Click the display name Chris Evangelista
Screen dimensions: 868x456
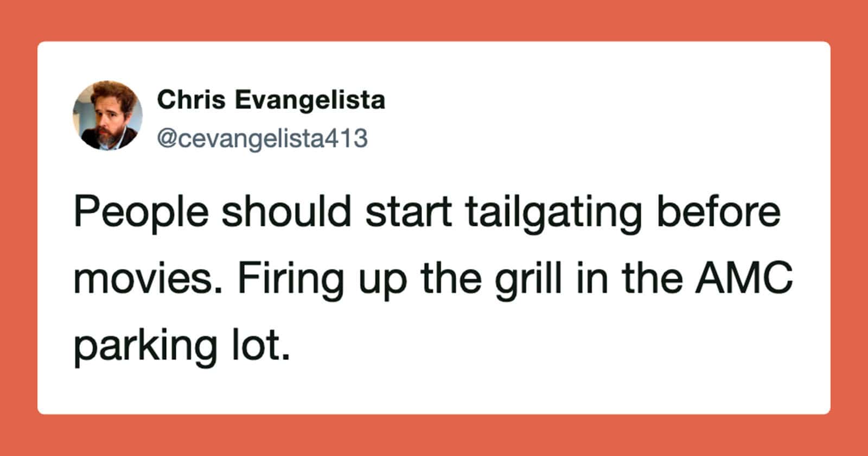(x=271, y=101)
